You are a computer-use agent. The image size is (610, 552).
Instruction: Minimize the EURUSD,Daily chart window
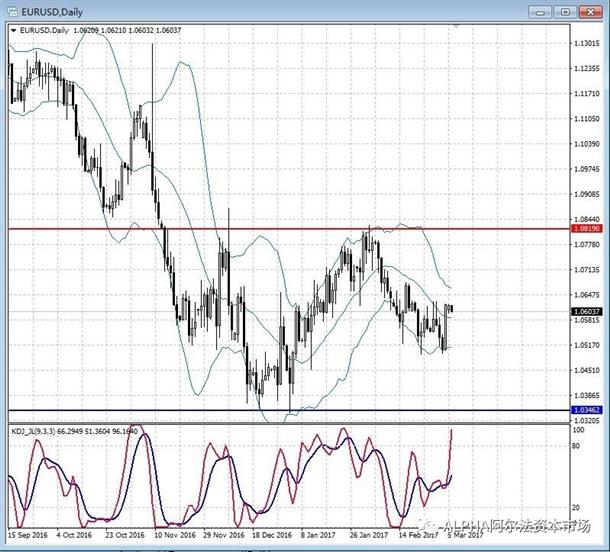[540, 12]
